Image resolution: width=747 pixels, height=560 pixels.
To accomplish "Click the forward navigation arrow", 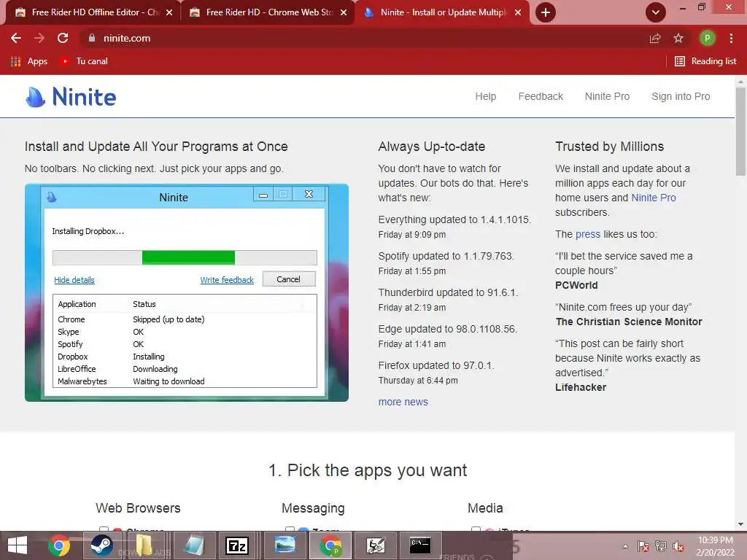I will point(39,38).
